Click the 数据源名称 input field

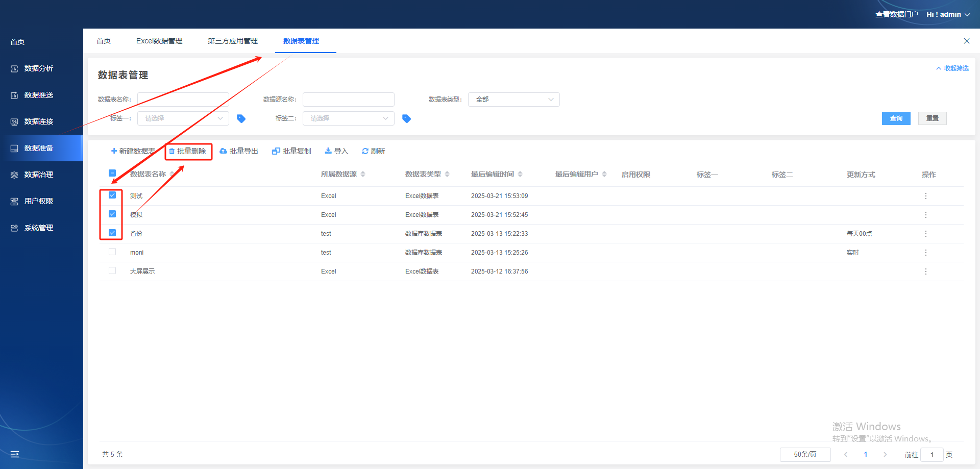pos(348,100)
